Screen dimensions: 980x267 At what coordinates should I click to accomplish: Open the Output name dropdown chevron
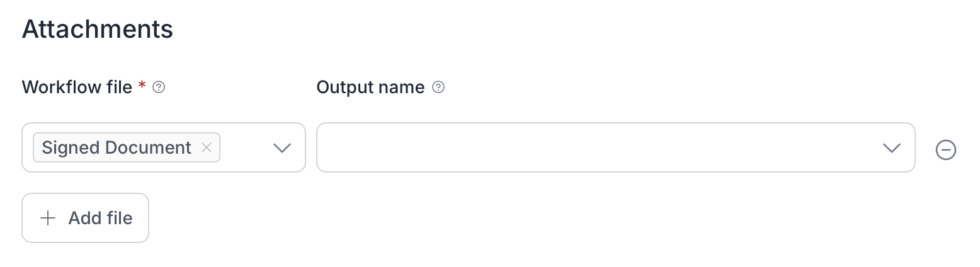pos(892,148)
